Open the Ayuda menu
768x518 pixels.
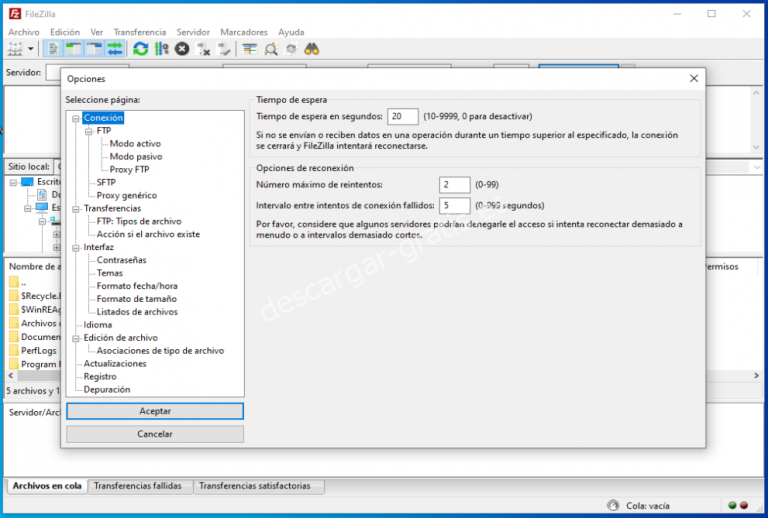pyautogui.click(x=291, y=32)
